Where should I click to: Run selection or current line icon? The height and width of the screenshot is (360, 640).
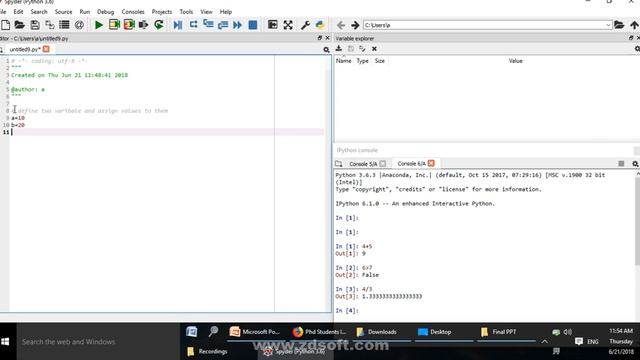pos(143,25)
